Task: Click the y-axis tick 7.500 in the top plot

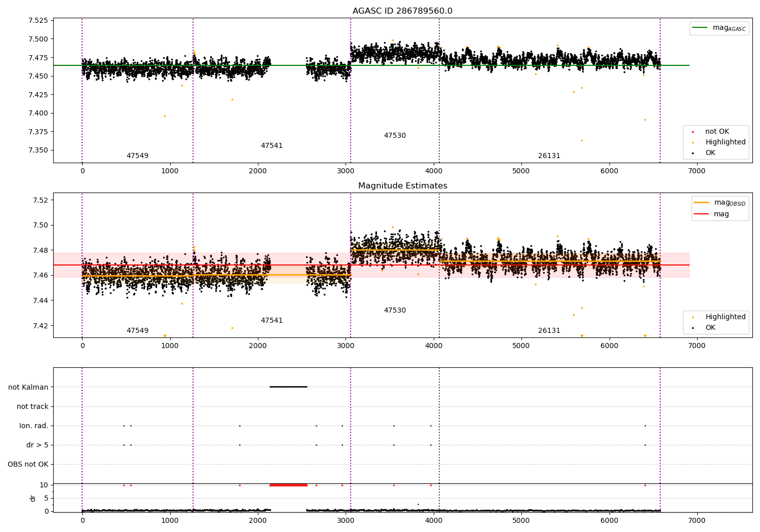Action: 38,39
